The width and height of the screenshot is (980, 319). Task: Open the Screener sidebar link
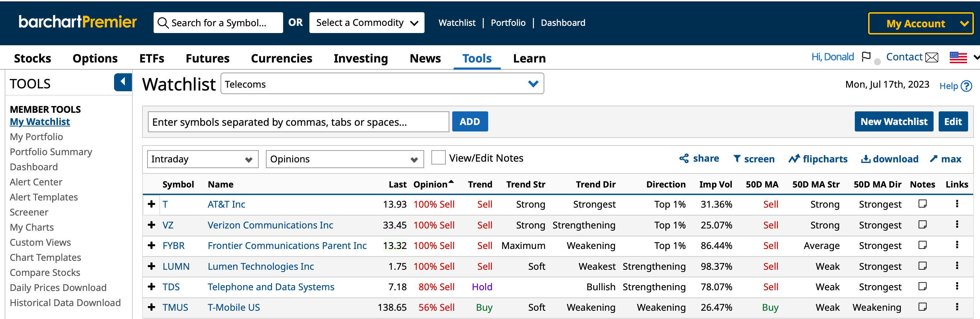click(x=29, y=212)
